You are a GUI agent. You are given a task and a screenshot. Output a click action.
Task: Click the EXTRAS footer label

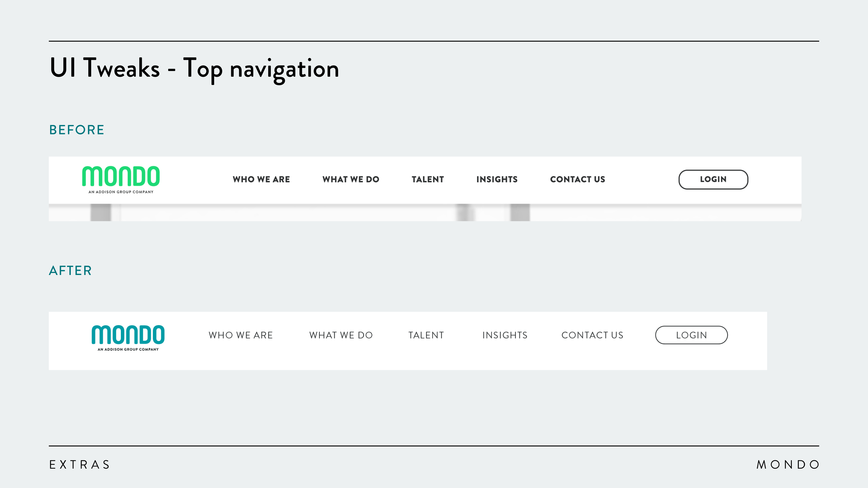(80, 465)
